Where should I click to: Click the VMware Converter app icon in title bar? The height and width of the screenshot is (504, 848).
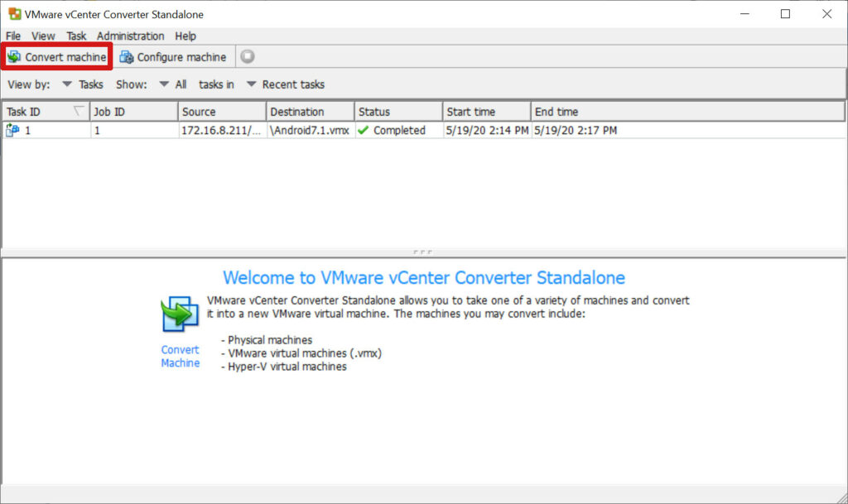pyautogui.click(x=15, y=14)
